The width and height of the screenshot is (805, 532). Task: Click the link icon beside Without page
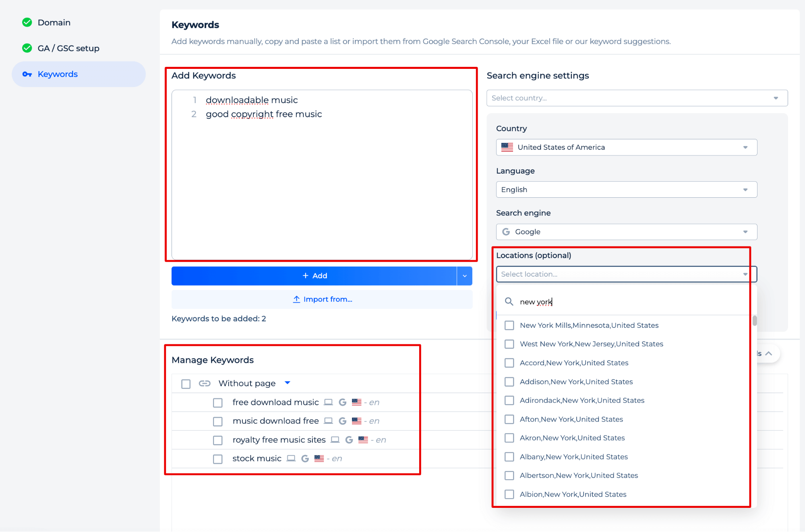click(205, 383)
